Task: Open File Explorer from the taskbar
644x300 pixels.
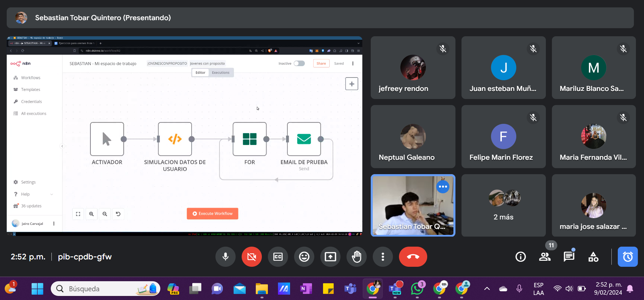Action: [261, 289]
